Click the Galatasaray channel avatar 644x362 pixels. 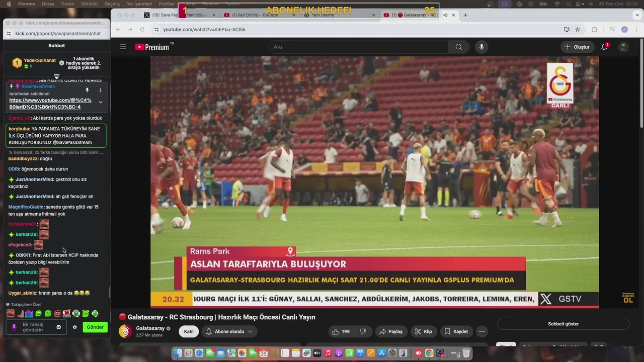pos(125,331)
